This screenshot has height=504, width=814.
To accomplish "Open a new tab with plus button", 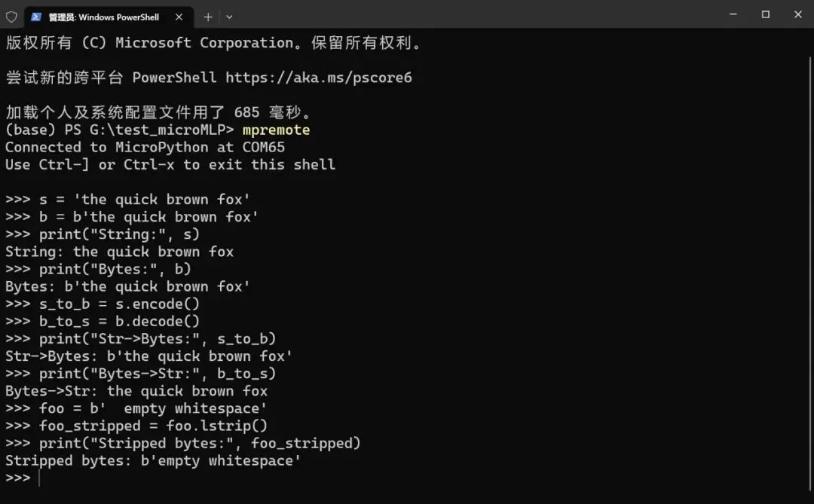I will 208,17.
